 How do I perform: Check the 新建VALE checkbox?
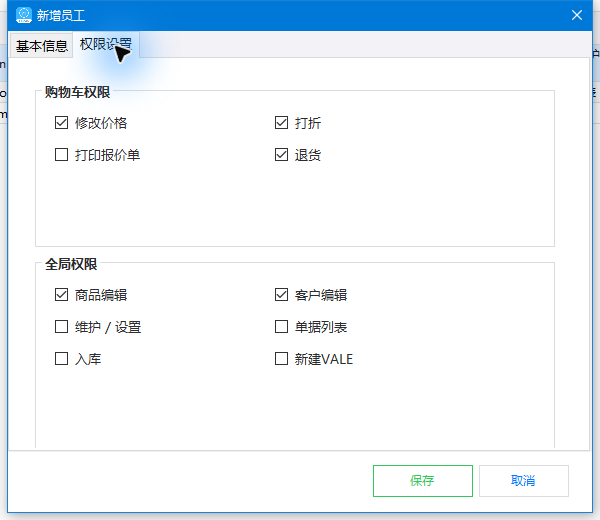pyautogui.click(x=281, y=359)
